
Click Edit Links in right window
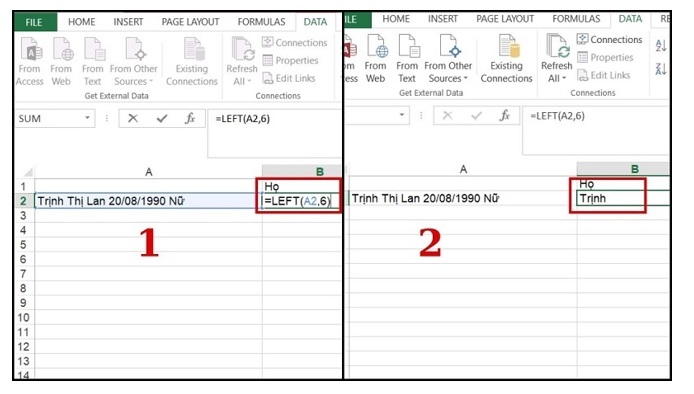(x=604, y=75)
